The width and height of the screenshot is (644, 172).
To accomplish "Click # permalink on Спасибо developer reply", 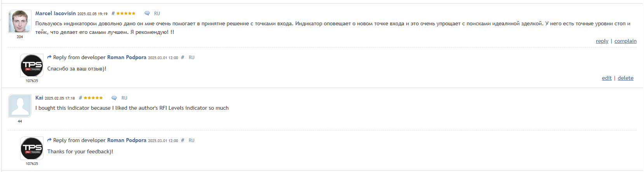I will point(183,58).
